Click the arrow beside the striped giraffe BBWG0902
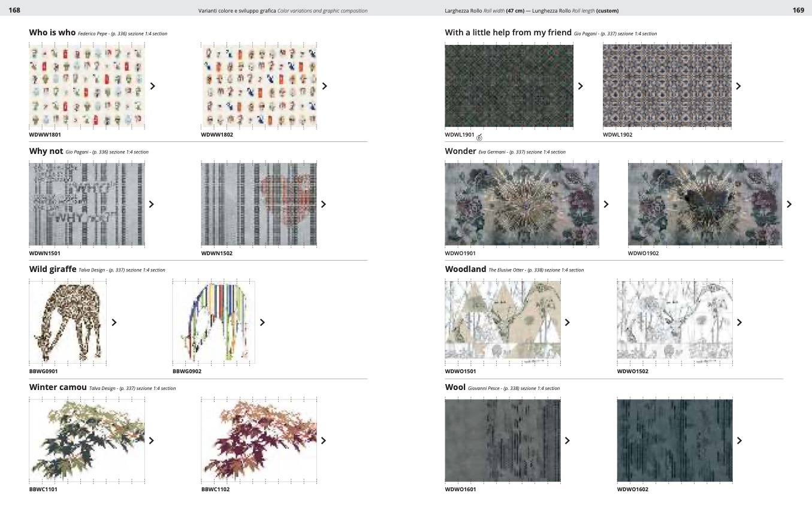The height and width of the screenshot is (526, 812). [262, 322]
